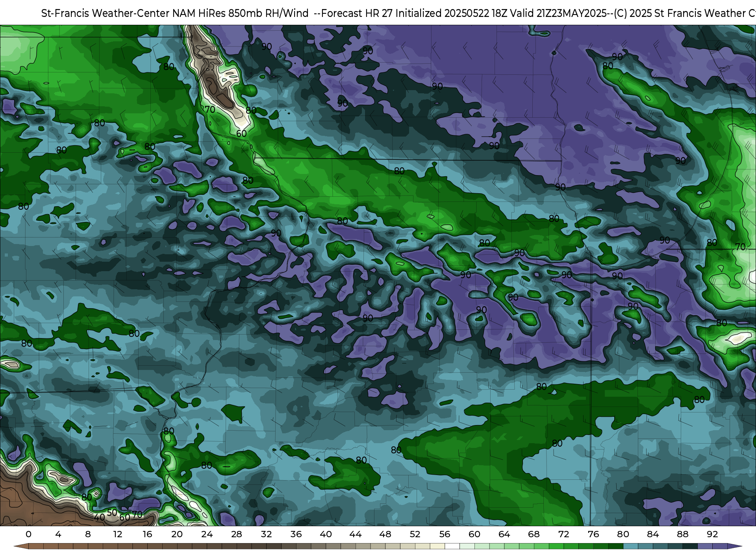The height and width of the screenshot is (551, 756).
Task: Click the color bar tick label '28'
Action: (237, 534)
